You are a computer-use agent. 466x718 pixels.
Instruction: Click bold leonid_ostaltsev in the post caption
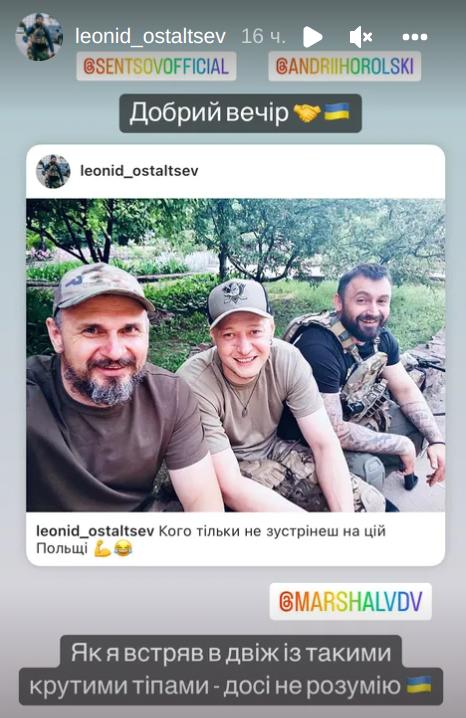(x=95, y=531)
